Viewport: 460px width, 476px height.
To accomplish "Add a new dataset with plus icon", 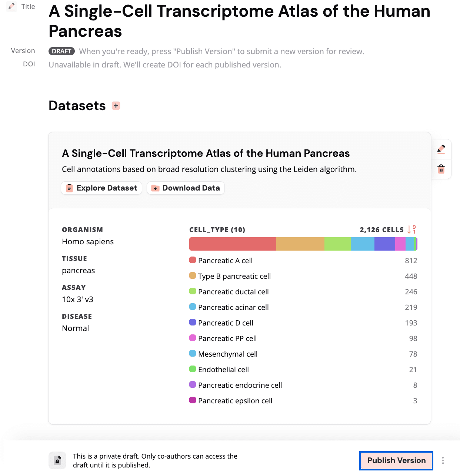I will (116, 106).
